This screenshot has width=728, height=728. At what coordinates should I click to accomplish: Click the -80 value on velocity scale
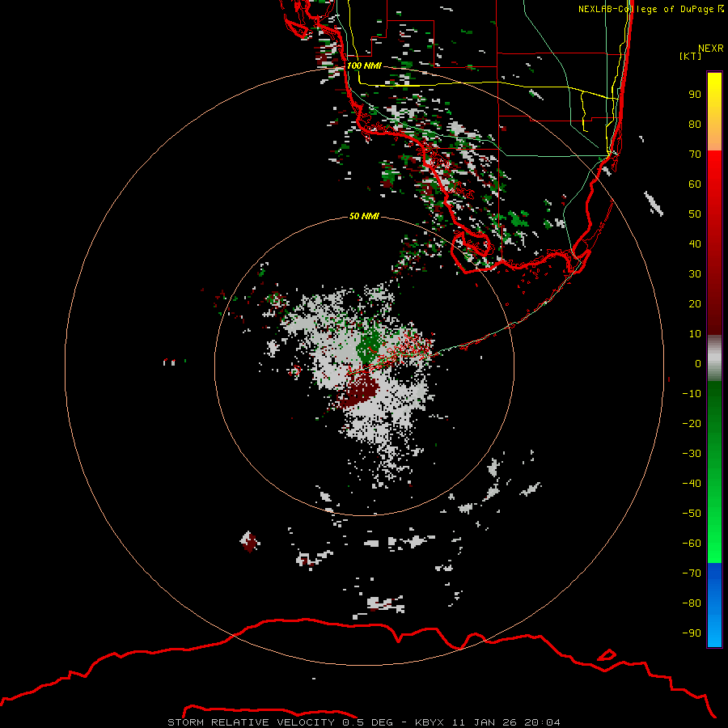tap(692, 603)
